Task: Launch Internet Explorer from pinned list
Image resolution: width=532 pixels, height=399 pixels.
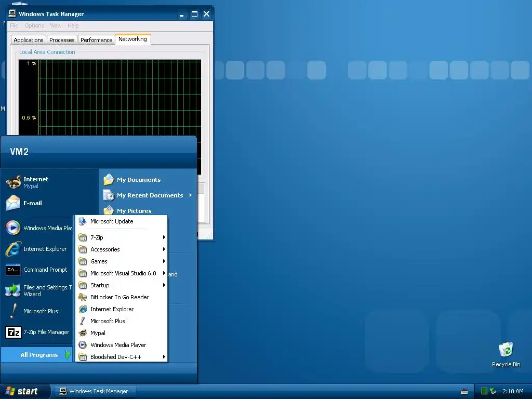Action: point(37,249)
